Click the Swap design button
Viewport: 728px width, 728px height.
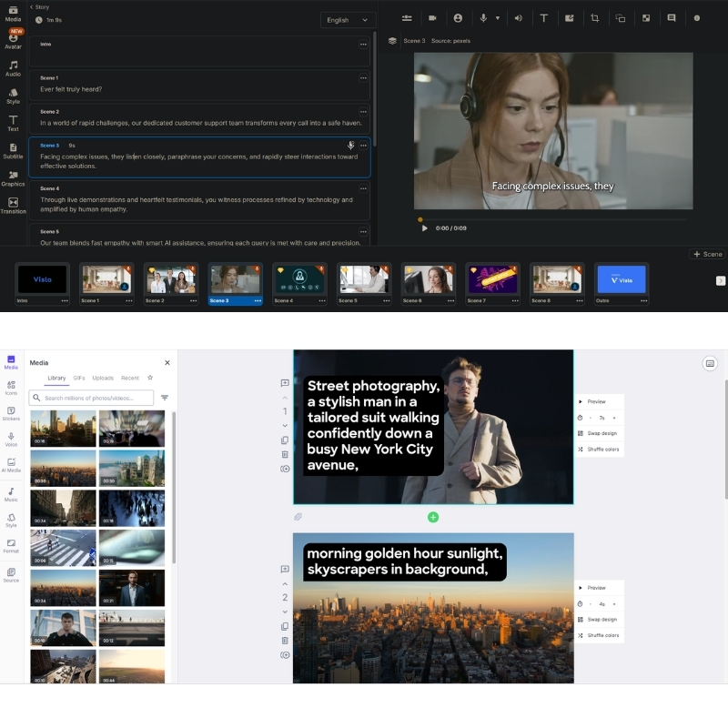(x=601, y=433)
